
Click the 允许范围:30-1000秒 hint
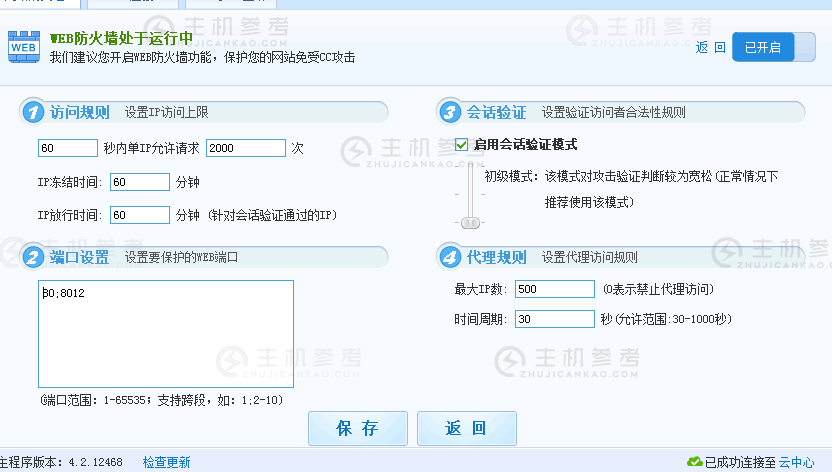click(672, 319)
